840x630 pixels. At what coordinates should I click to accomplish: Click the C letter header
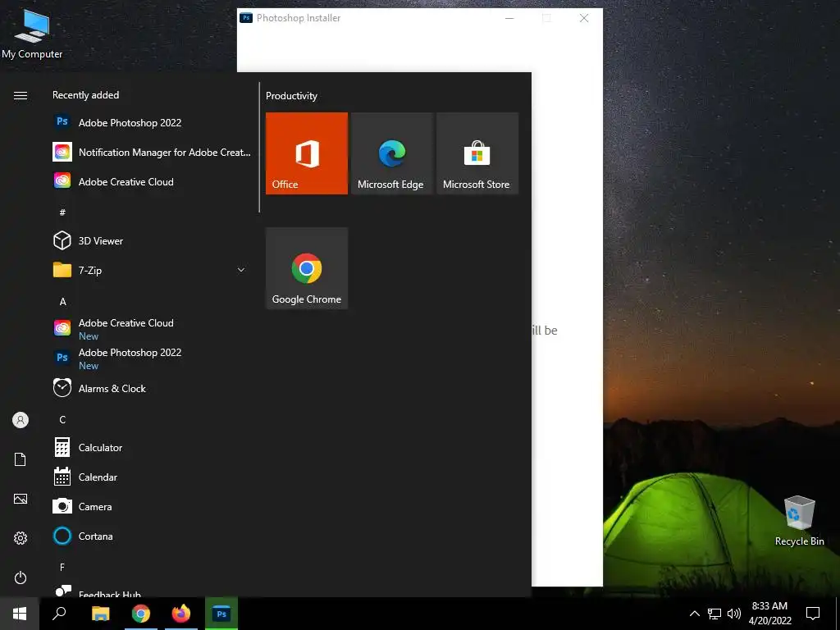tap(62, 419)
